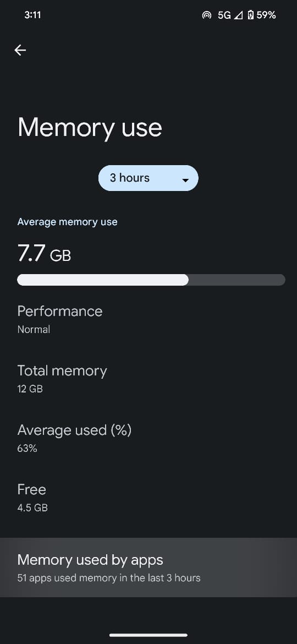Tap the home gesture navigation bar
Image resolution: width=297 pixels, height=644 pixels.
[x=148, y=635]
